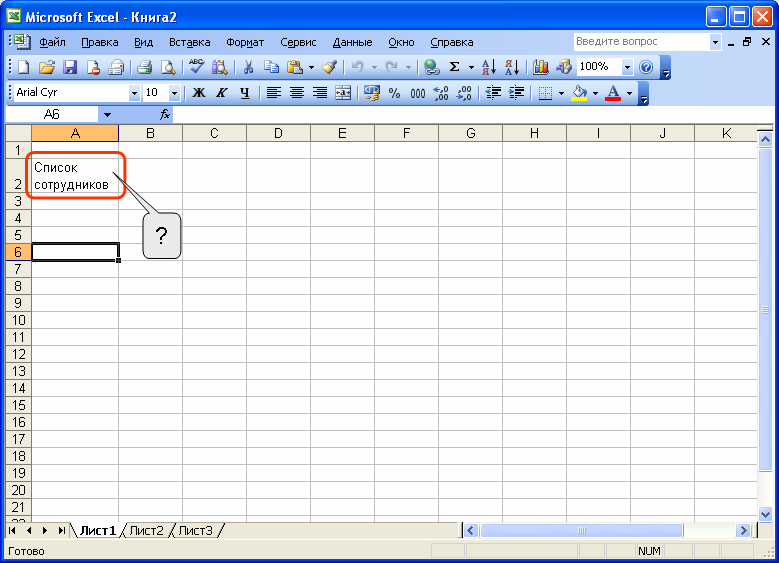Copy selection using the Copy icon
This screenshot has width=779, height=563.
tap(271, 67)
